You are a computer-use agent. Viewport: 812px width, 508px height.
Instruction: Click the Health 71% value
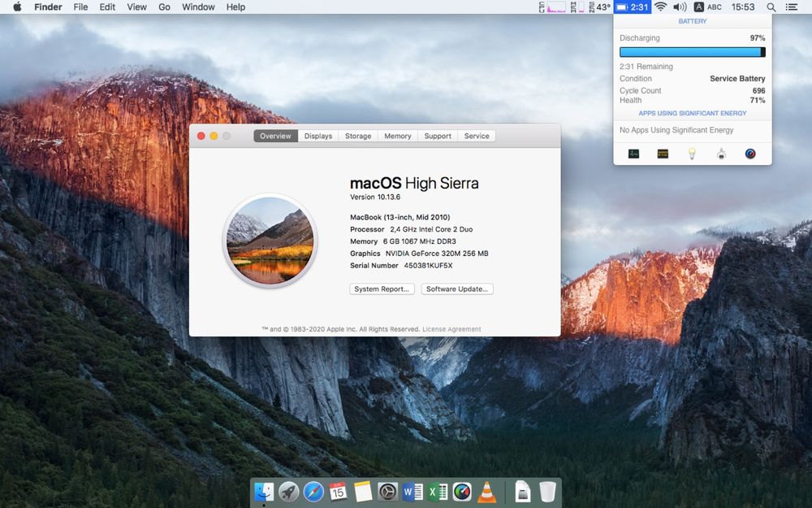point(758,100)
